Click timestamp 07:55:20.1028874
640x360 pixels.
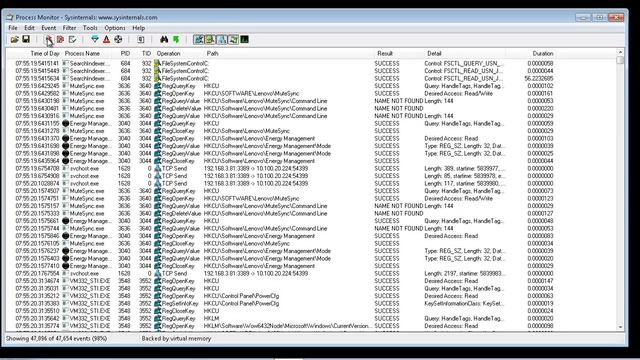tap(37, 183)
